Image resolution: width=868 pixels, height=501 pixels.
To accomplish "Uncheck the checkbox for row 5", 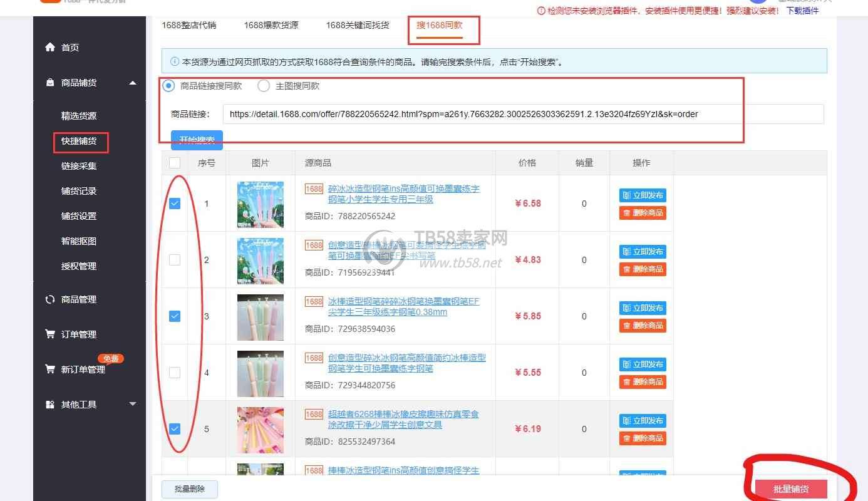I will point(175,429).
